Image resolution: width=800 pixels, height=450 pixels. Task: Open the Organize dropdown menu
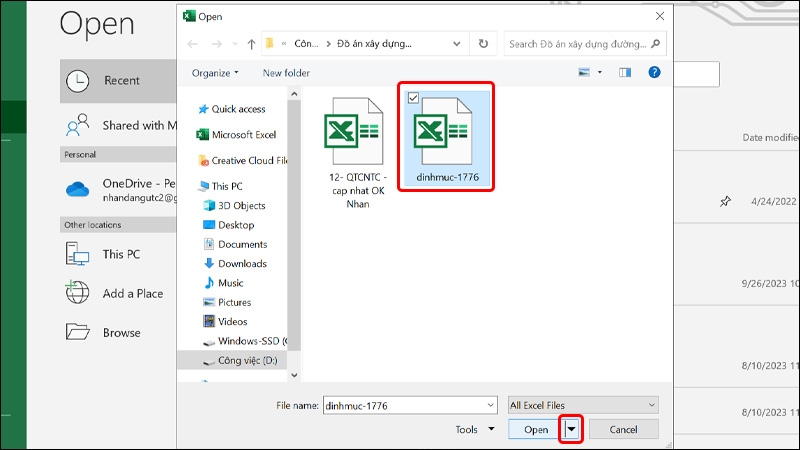[x=215, y=73]
